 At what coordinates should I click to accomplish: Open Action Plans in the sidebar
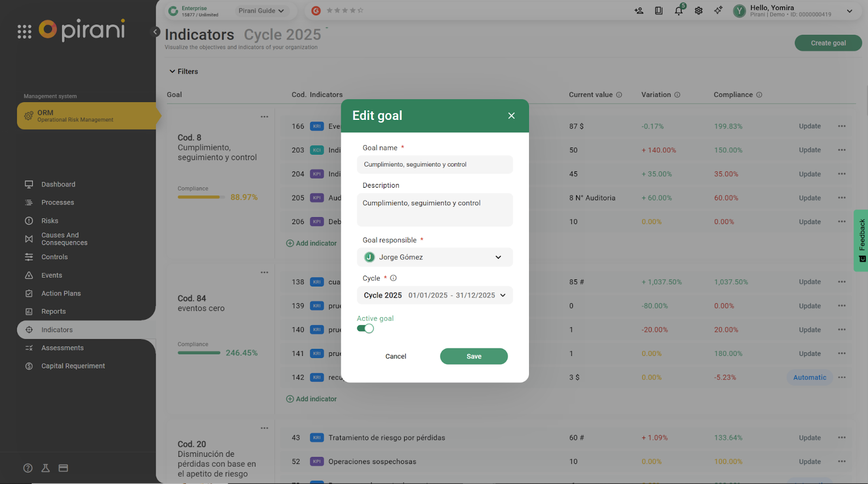click(61, 294)
